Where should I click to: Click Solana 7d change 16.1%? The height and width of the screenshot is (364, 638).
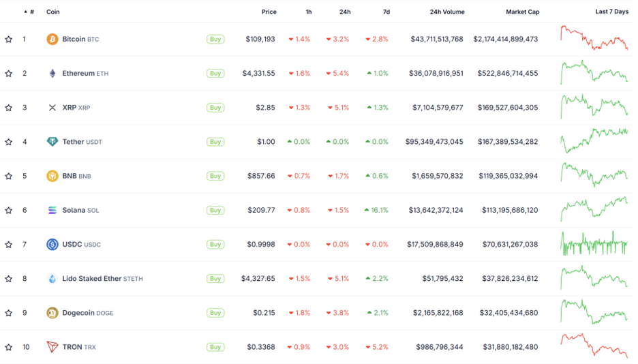click(376, 210)
